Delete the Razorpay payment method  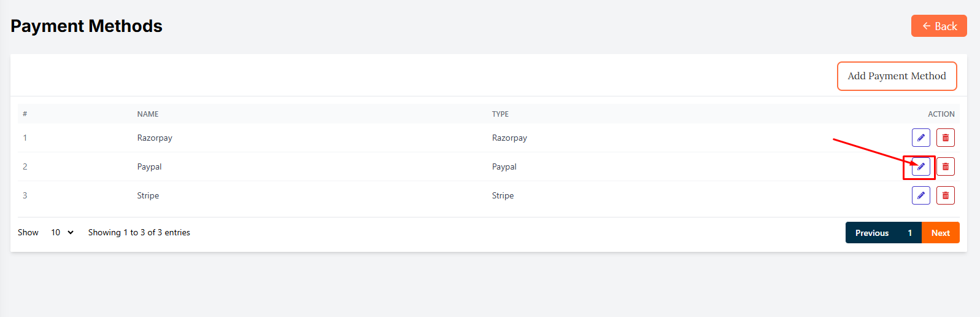click(x=945, y=138)
